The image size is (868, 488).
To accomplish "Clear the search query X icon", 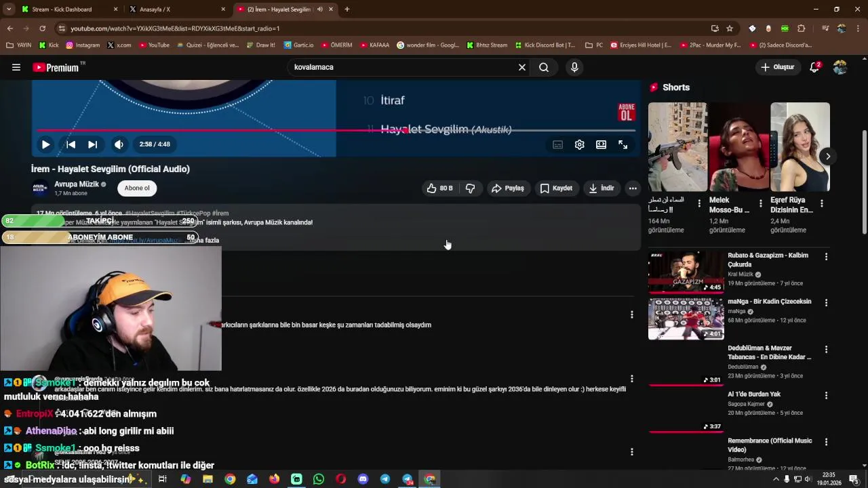I will pyautogui.click(x=522, y=67).
